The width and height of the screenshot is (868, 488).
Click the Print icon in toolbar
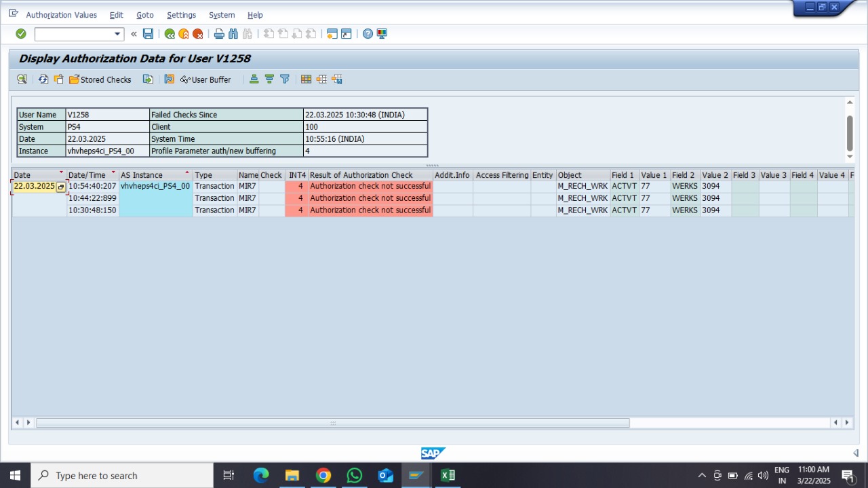click(219, 34)
